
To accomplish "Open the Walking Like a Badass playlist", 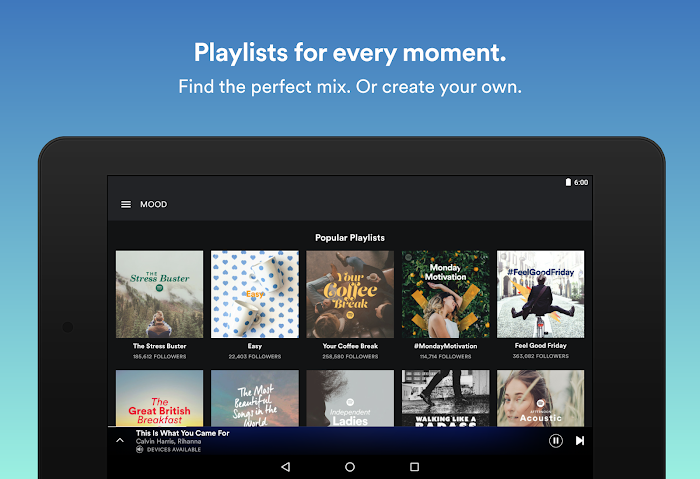I will pyautogui.click(x=445, y=398).
